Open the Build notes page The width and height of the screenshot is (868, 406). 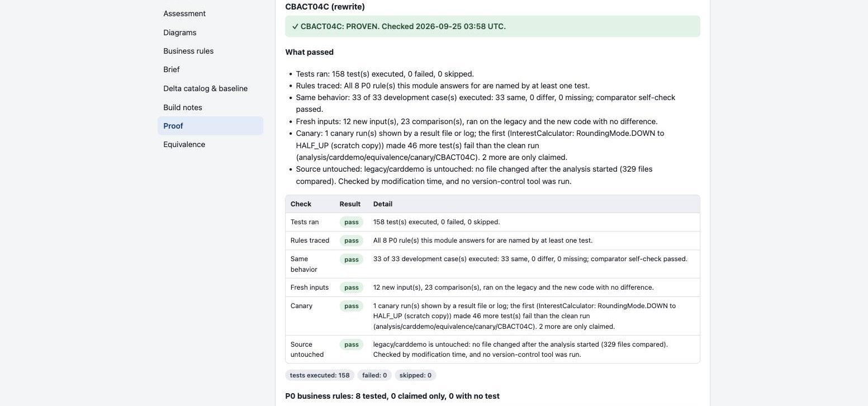pyautogui.click(x=210, y=107)
